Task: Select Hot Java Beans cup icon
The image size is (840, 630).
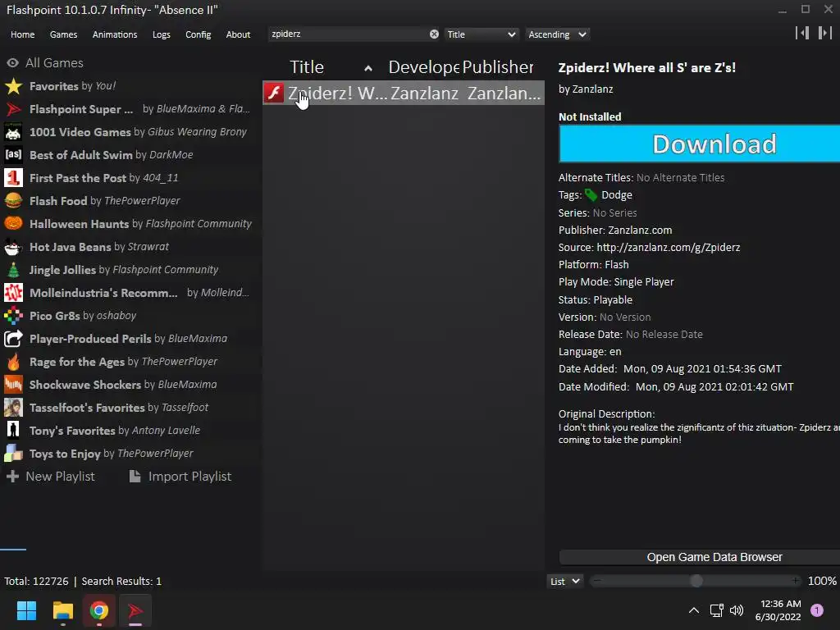Action: (13, 247)
